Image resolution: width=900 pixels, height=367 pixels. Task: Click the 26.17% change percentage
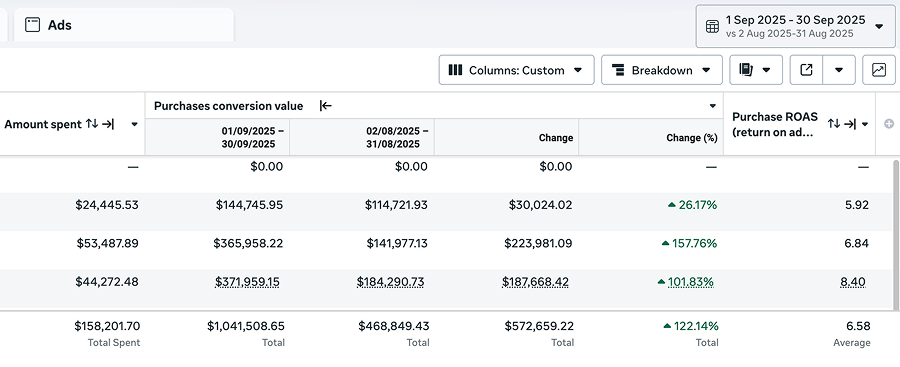tap(697, 205)
